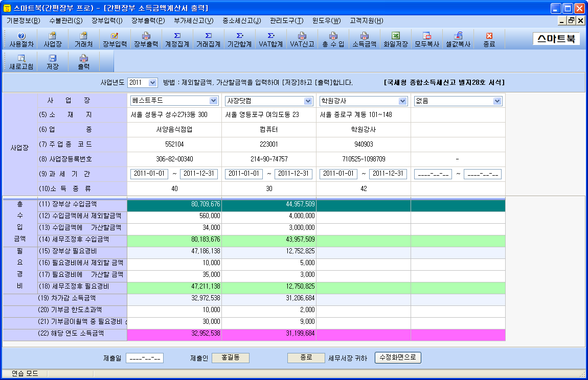Click the 서양음식점업 business type cell
The height and width of the screenshot is (380, 588).
174,130
